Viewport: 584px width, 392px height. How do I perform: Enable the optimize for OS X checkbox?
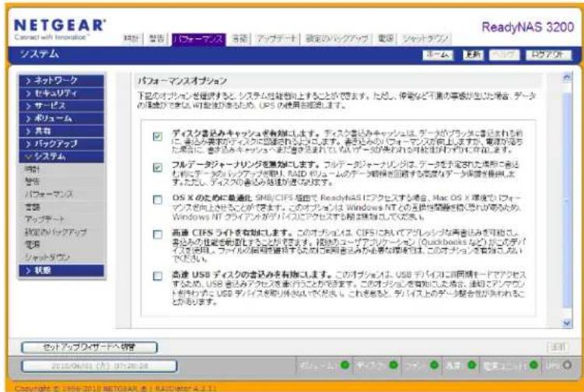coord(158,200)
